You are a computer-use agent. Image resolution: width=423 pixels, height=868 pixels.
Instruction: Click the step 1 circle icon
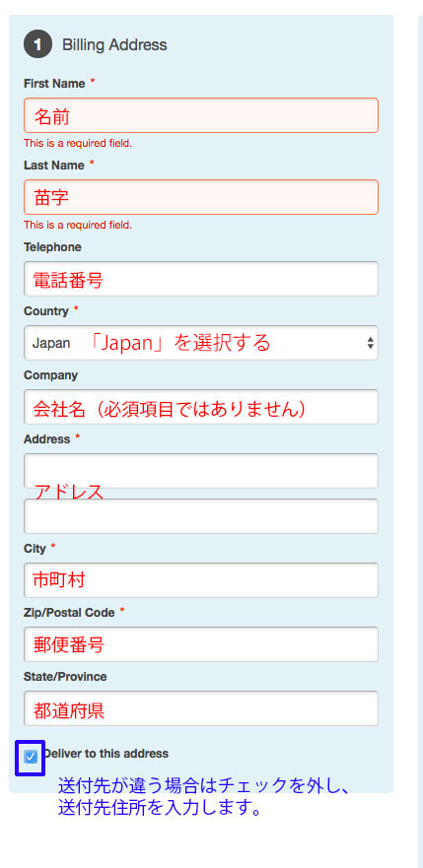pos(37,44)
